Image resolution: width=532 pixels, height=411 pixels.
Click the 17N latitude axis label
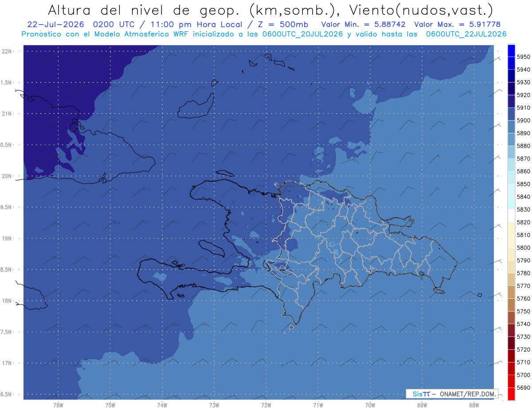pos(7,363)
